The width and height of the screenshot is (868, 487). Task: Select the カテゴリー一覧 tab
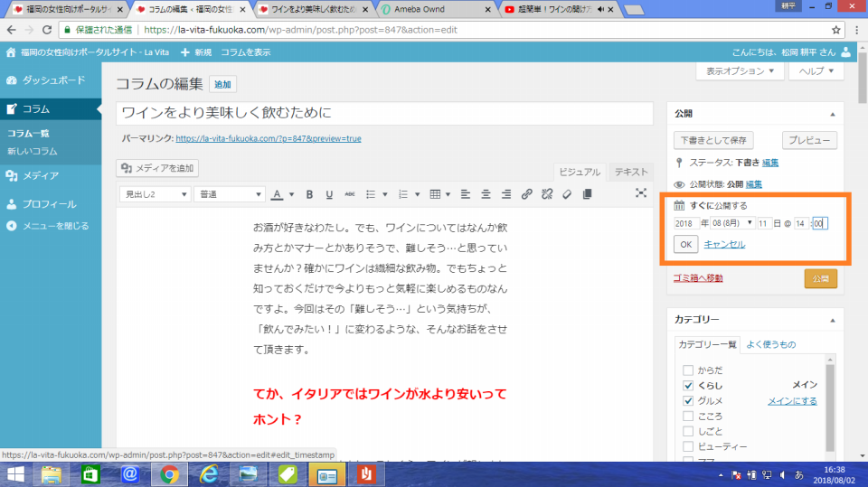[707, 344]
